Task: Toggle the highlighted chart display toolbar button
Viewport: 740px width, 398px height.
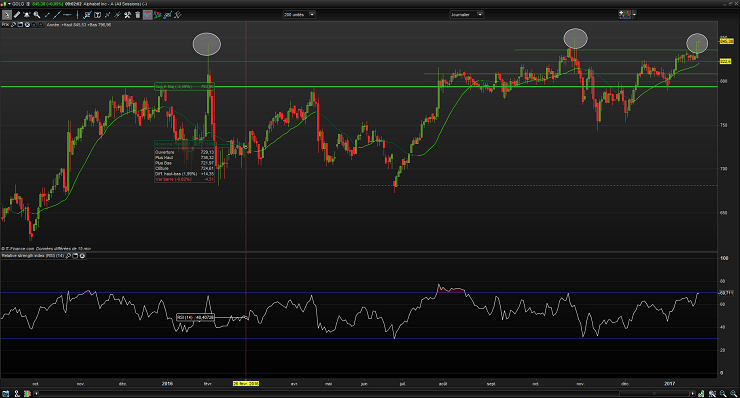Action: [148, 15]
